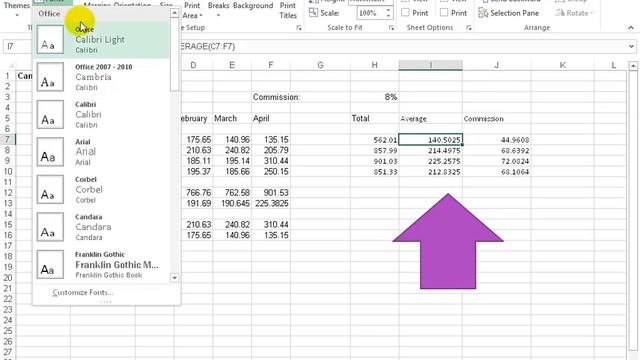
Task: Select column G header
Action: pyautogui.click(x=320, y=65)
